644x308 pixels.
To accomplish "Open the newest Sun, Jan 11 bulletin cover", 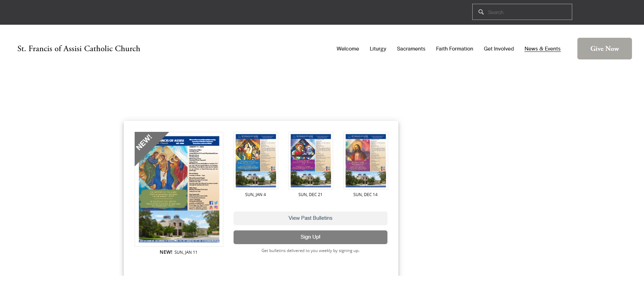I will point(179,189).
